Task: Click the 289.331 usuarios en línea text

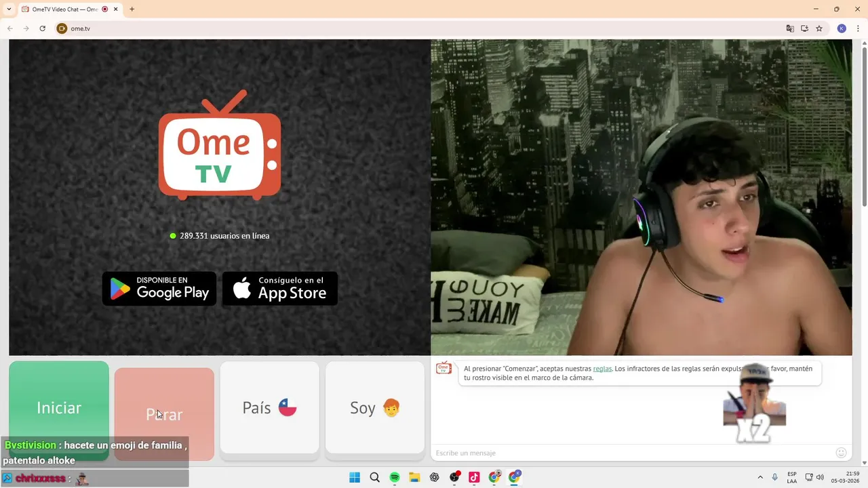Action: 224,236
